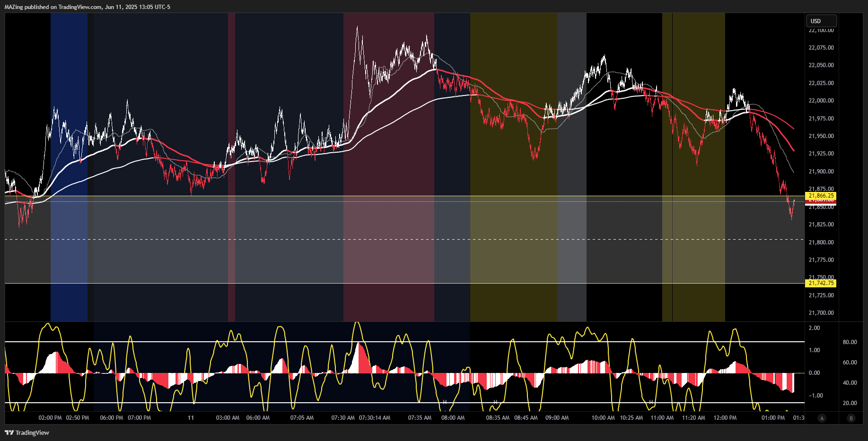Click the 10:25 AM time label
Image resolution: width=868 pixels, height=441 pixels.
(631, 418)
